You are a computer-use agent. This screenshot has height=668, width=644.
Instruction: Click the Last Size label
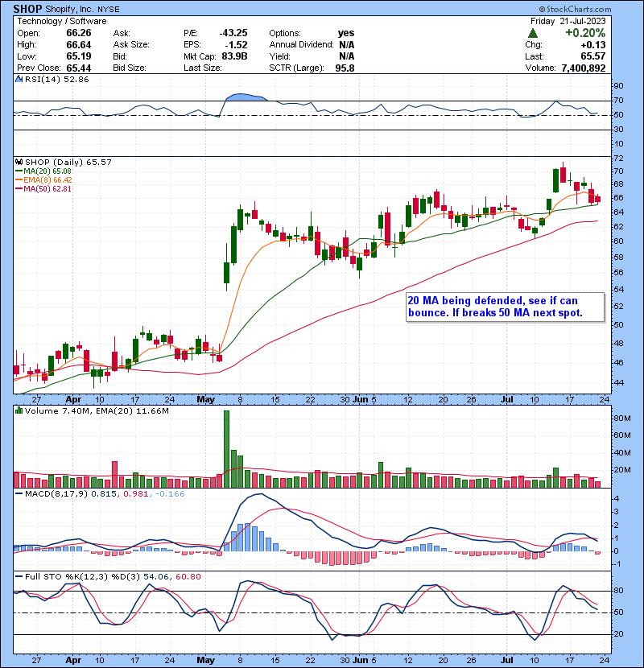(x=202, y=68)
